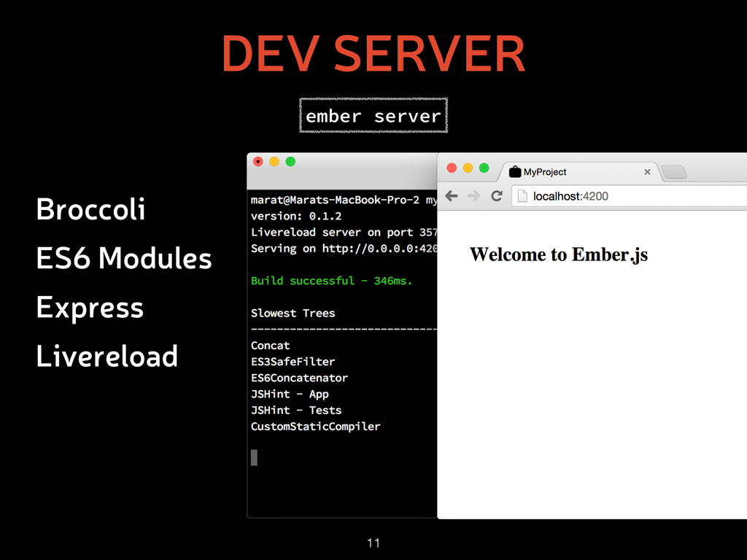The image size is (747, 560).
Task: Click the 'JSHint - App' row
Action: click(x=290, y=394)
